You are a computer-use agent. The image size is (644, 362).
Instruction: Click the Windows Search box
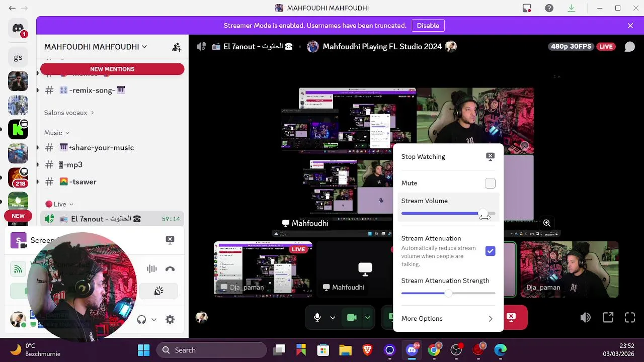(211, 350)
